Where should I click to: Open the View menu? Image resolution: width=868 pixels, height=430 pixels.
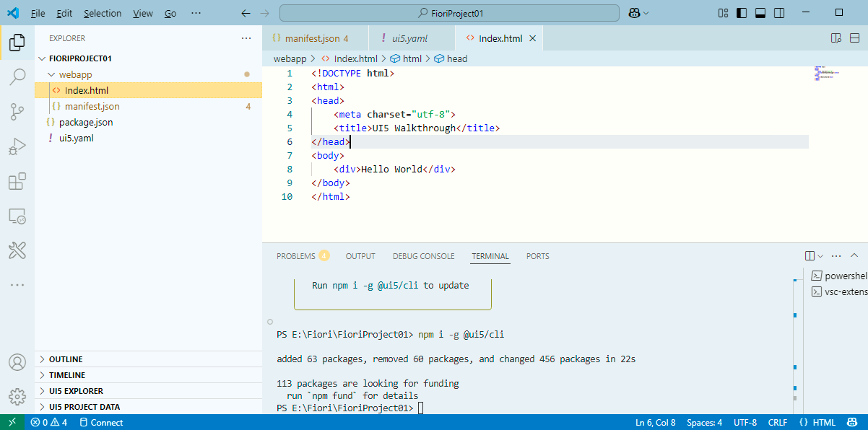click(143, 13)
